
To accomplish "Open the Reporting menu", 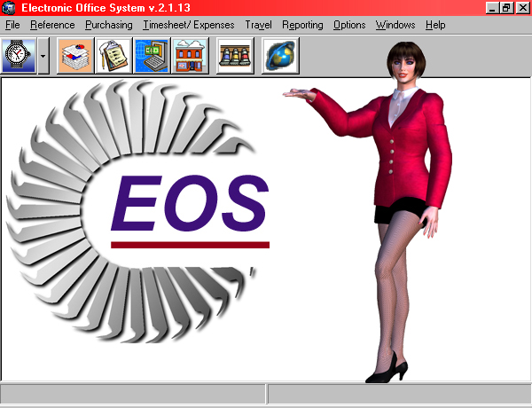I will 302,25.
